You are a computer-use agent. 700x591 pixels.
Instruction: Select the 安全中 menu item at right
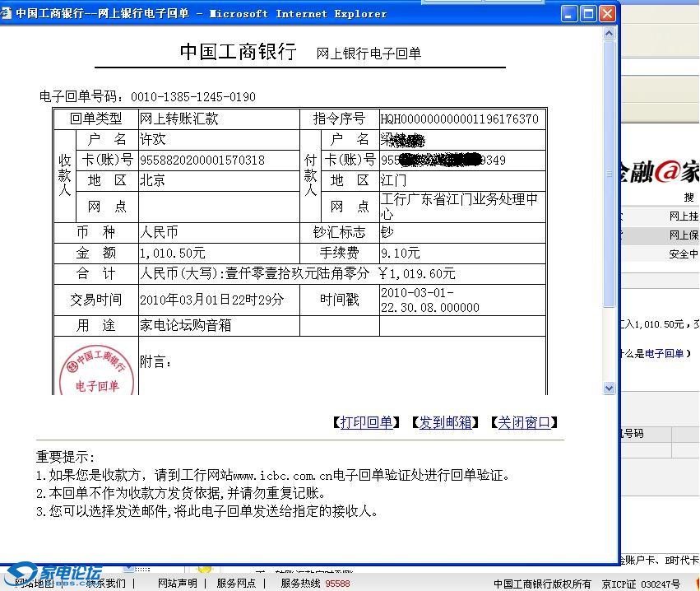[683, 254]
